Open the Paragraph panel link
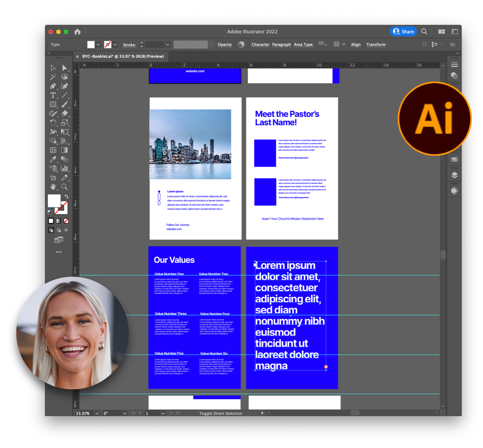 point(281,45)
